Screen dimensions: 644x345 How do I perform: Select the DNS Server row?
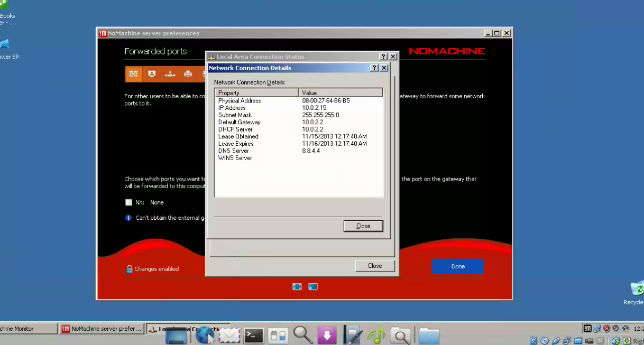tap(299, 151)
